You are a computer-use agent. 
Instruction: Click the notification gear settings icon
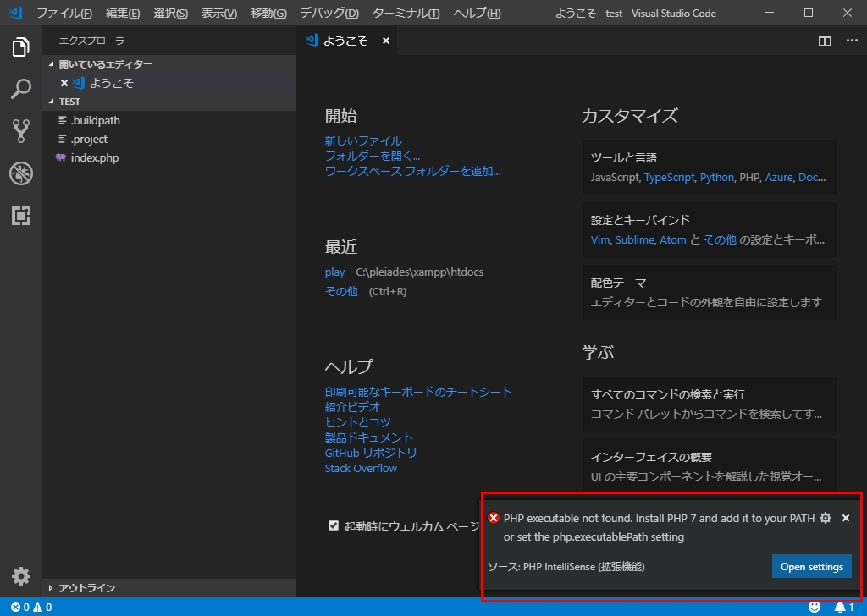(825, 518)
